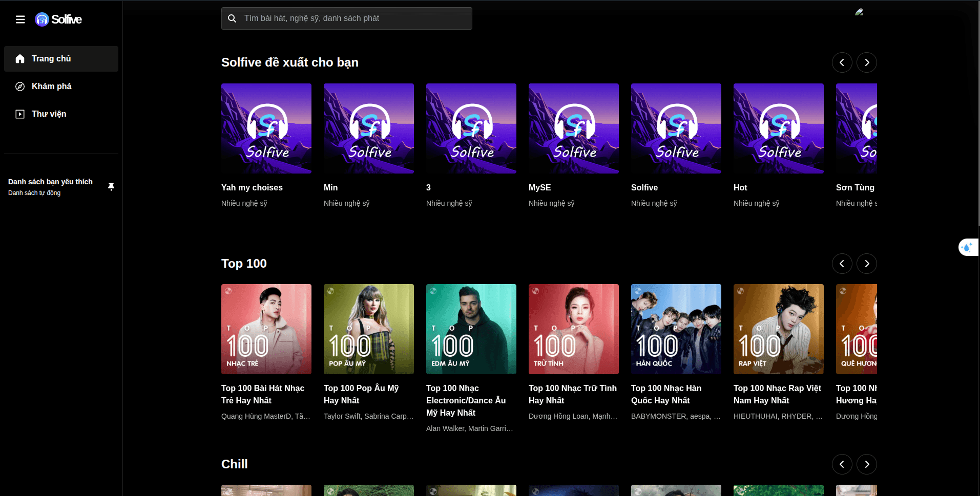Advance Top 100 carousel forward
The height and width of the screenshot is (496, 980).
(x=867, y=264)
